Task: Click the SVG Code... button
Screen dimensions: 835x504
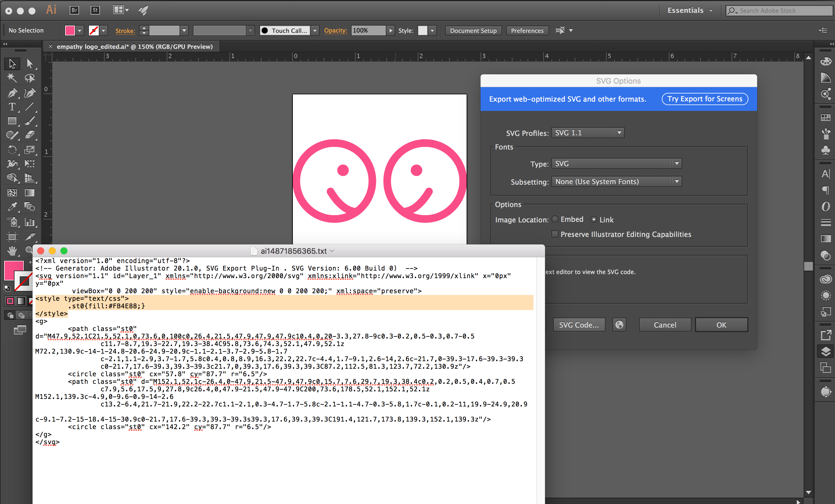Action: (579, 325)
